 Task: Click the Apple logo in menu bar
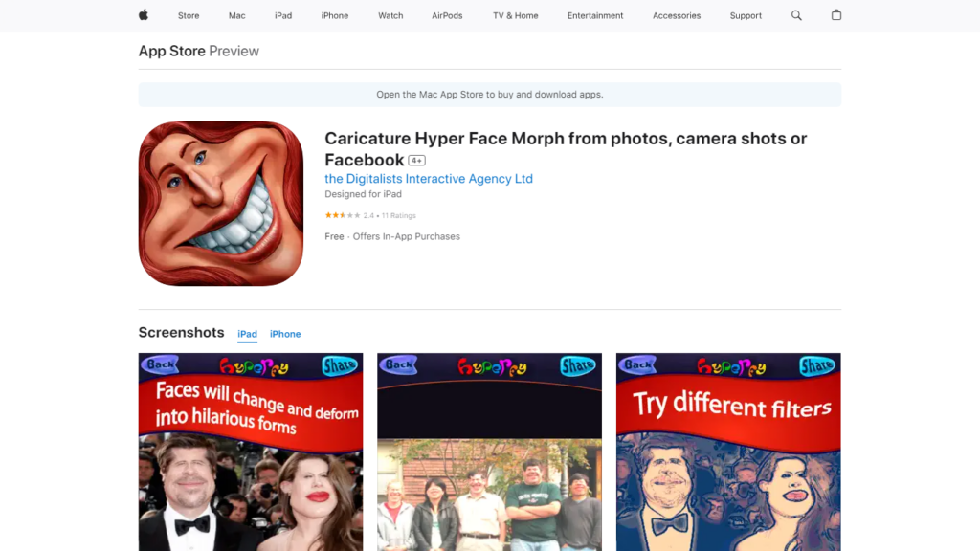142,15
